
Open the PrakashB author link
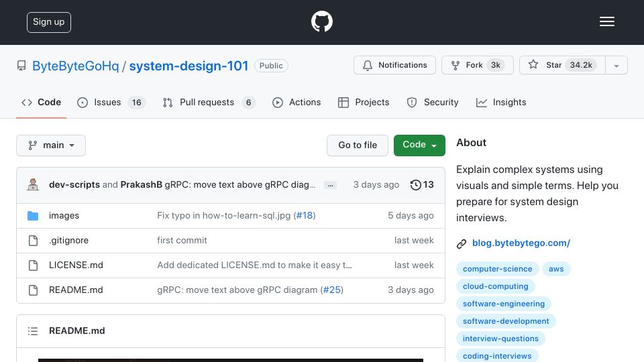(x=142, y=185)
